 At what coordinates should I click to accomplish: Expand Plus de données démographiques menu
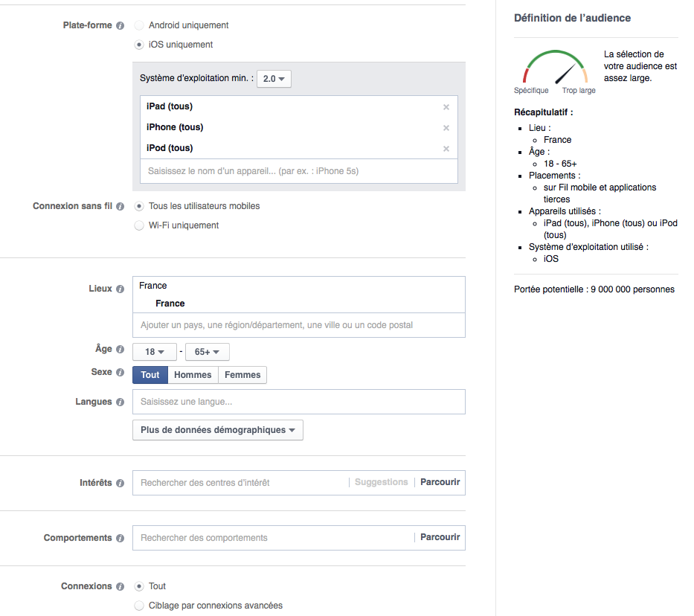[217, 430]
